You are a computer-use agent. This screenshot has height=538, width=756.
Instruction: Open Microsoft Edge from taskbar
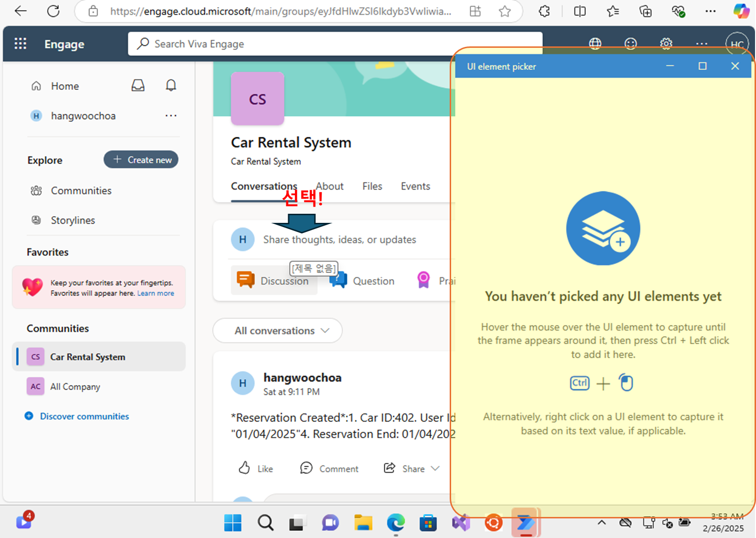pos(396,523)
